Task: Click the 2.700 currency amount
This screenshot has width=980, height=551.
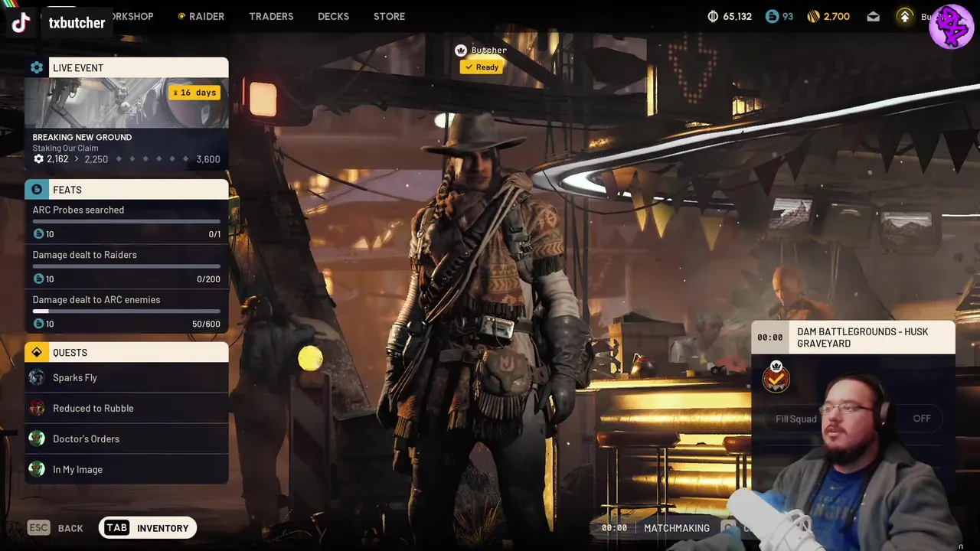Action: click(837, 16)
